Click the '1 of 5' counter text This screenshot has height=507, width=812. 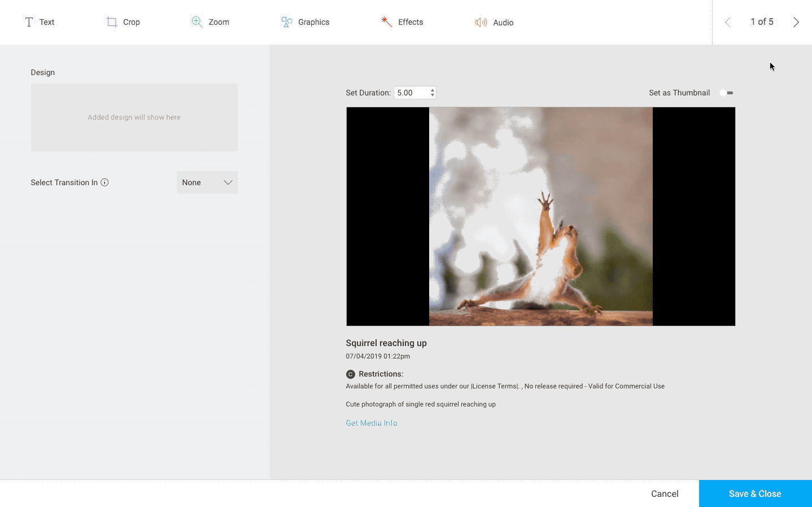[762, 21]
